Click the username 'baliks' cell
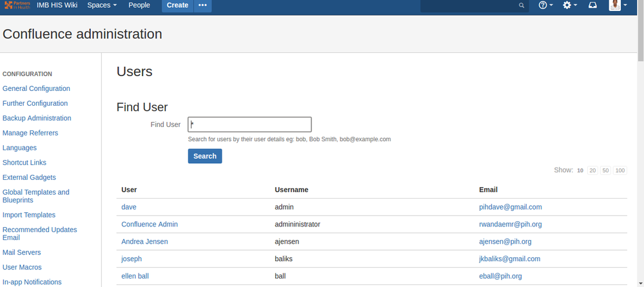Viewport: 644px width, 287px height. [284, 259]
